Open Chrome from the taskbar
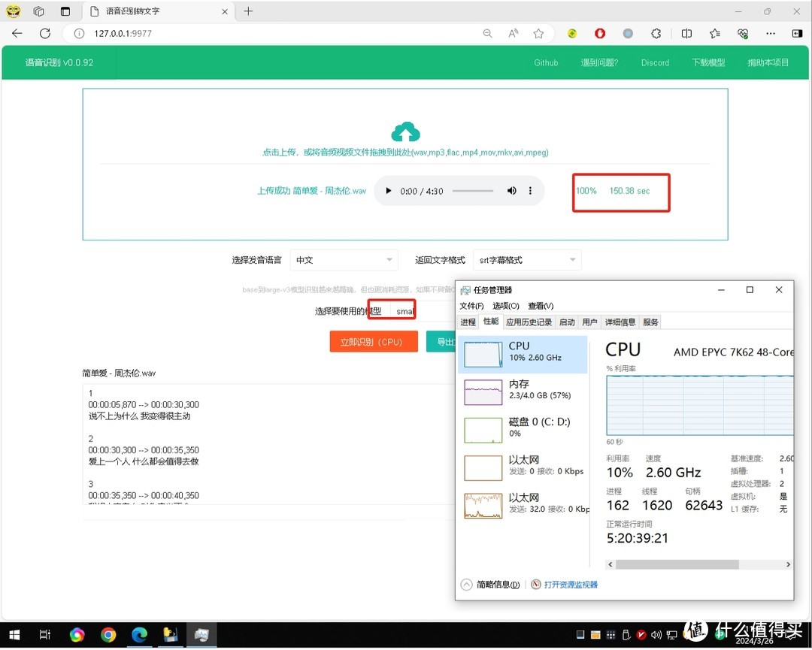Screen dimensions: 812x650 (108, 634)
